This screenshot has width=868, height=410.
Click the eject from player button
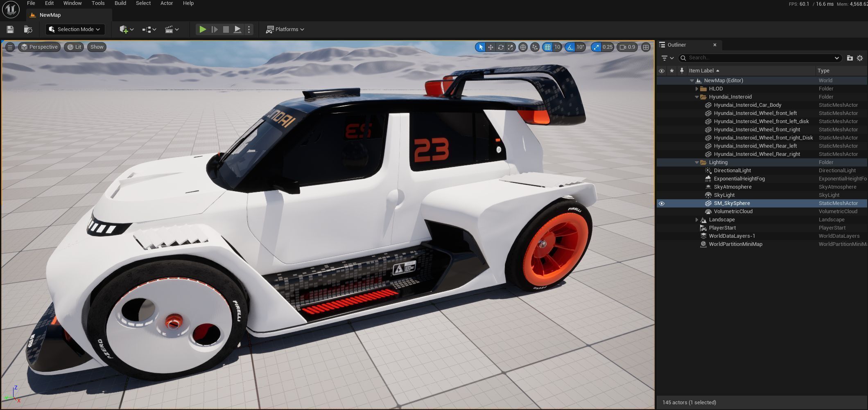(237, 29)
